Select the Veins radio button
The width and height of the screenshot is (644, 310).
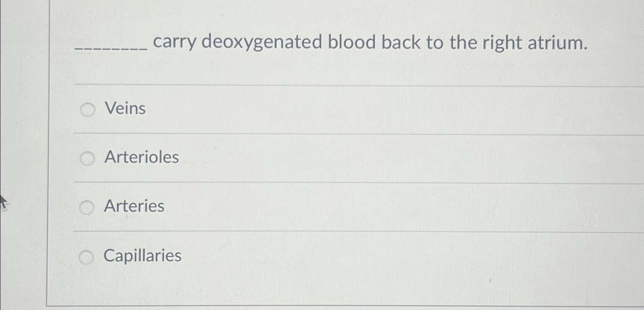(x=87, y=110)
